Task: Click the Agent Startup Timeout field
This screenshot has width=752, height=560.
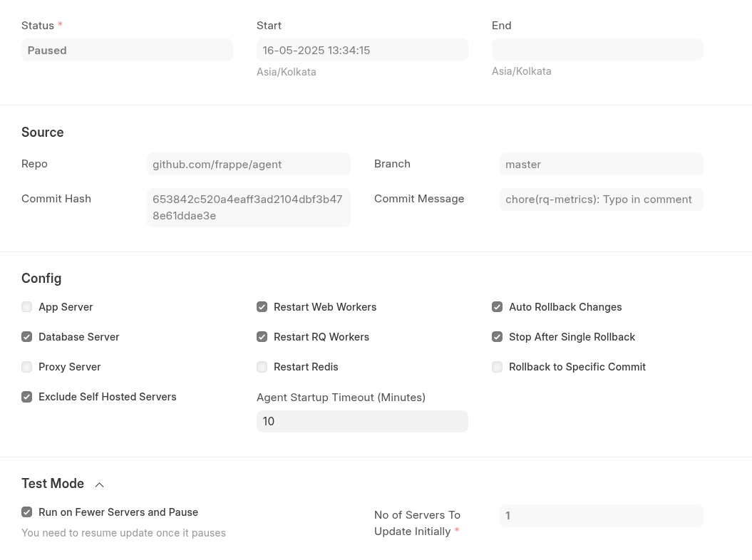Action: click(362, 421)
